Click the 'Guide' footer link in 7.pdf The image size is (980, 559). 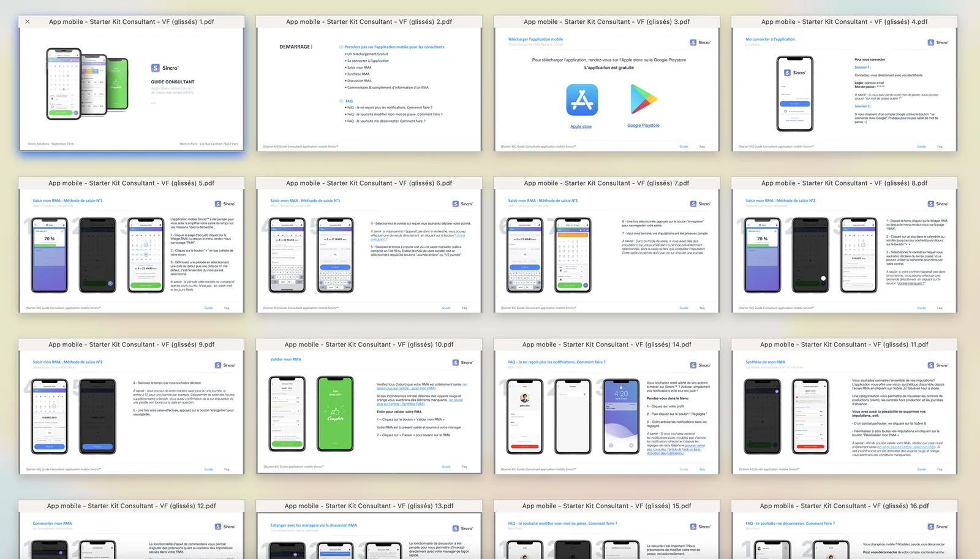tap(684, 308)
